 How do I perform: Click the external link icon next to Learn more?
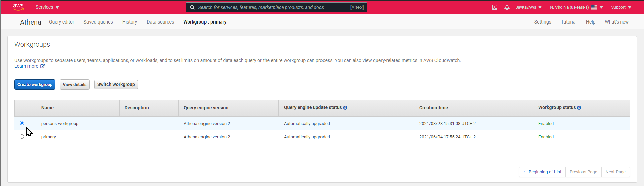(x=43, y=66)
